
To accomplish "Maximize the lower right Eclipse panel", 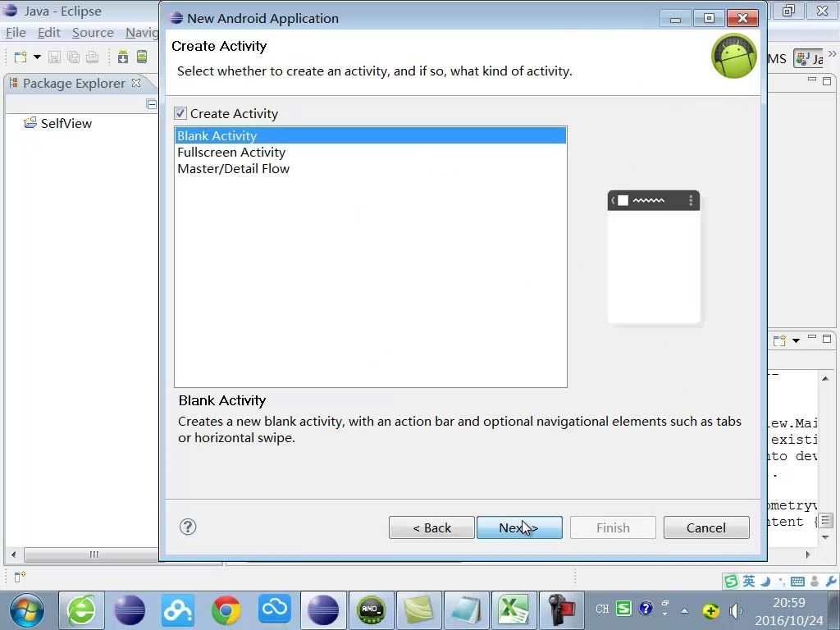I will [827, 339].
